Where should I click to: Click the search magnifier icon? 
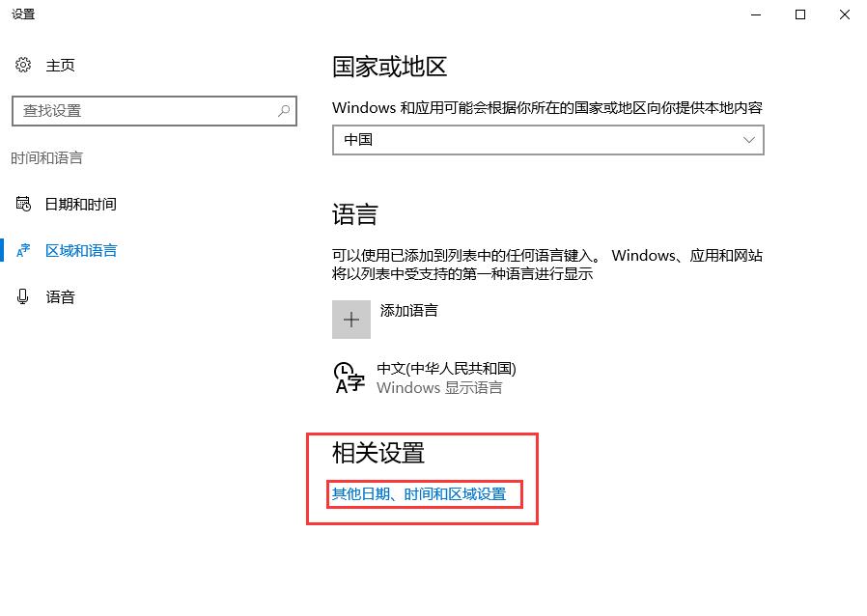pyautogui.click(x=285, y=111)
